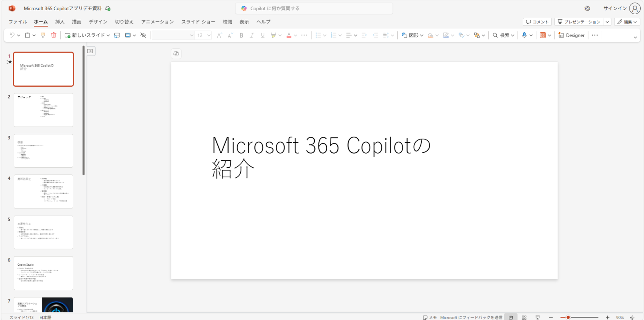Viewport: 644px width, 320px height.
Task: Click the fit slide to window icon
Action: pos(632,317)
